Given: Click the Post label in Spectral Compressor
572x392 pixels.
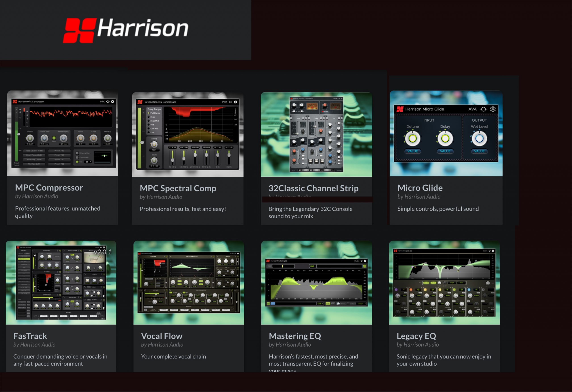Looking at the screenshot, I should (x=225, y=102).
